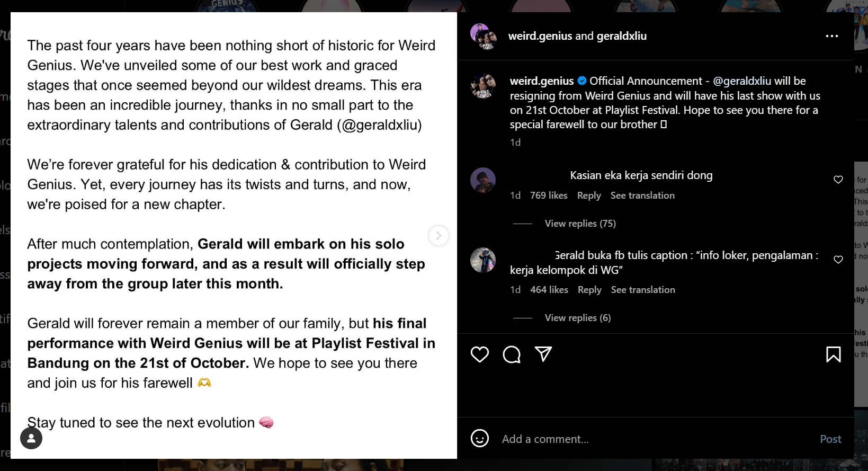Open geraldxliu profile from post header

(x=621, y=36)
